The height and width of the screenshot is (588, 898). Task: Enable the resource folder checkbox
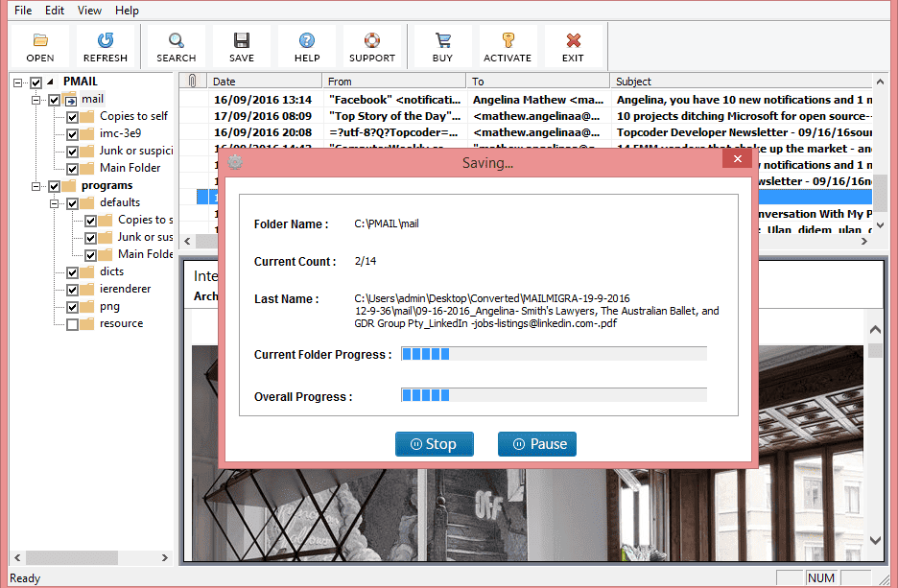[72, 323]
